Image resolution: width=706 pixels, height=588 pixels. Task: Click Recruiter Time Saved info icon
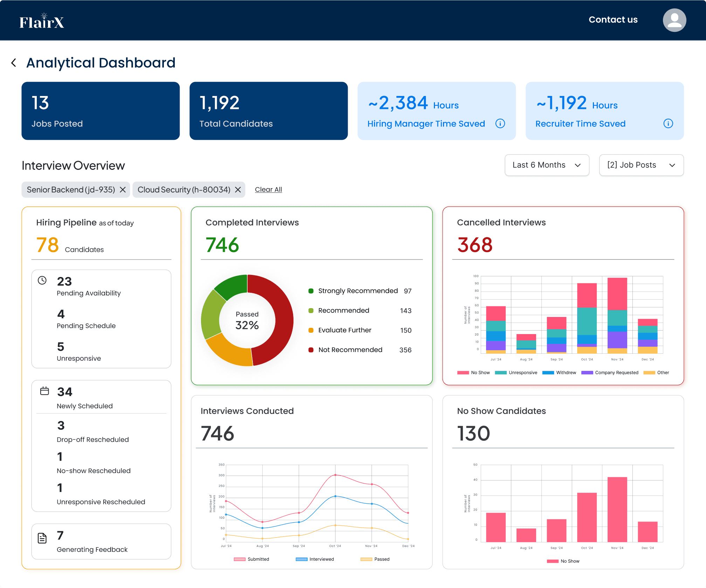coord(668,124)
